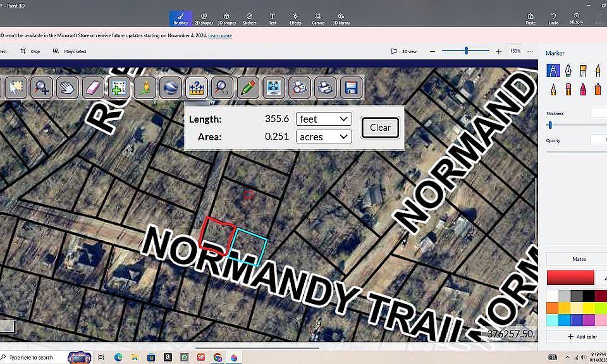607x364 pixels.
Task: Click the Clear measurement button
Action: click(x=380, y=127)
